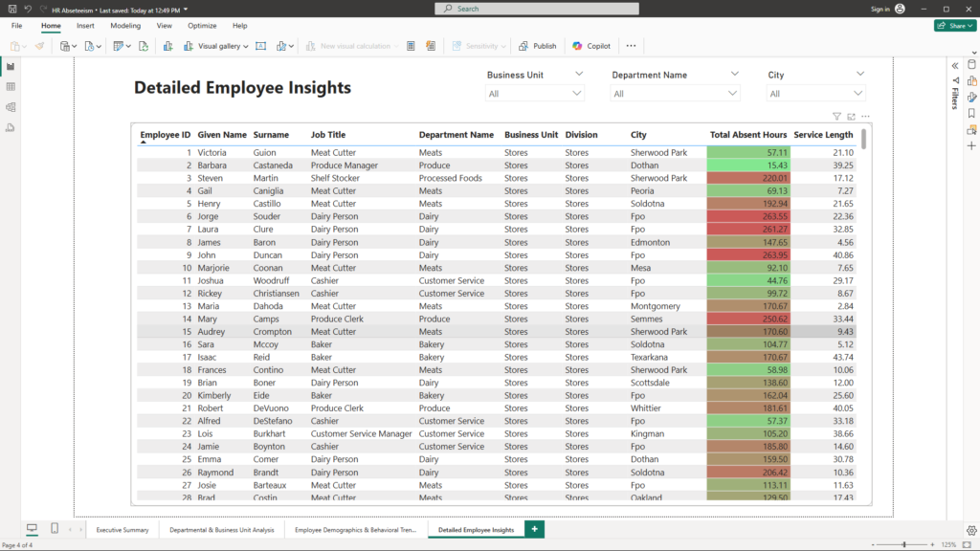Switch to mobile layout view
980x551 pixels.
[55, 529]
